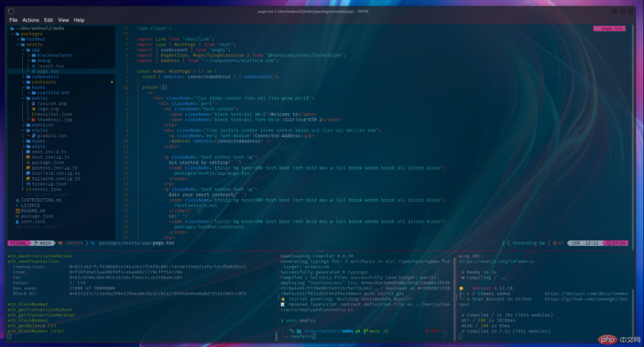Click the next.config.js file icon
644x347 pixels.
(x=29, y=157)
